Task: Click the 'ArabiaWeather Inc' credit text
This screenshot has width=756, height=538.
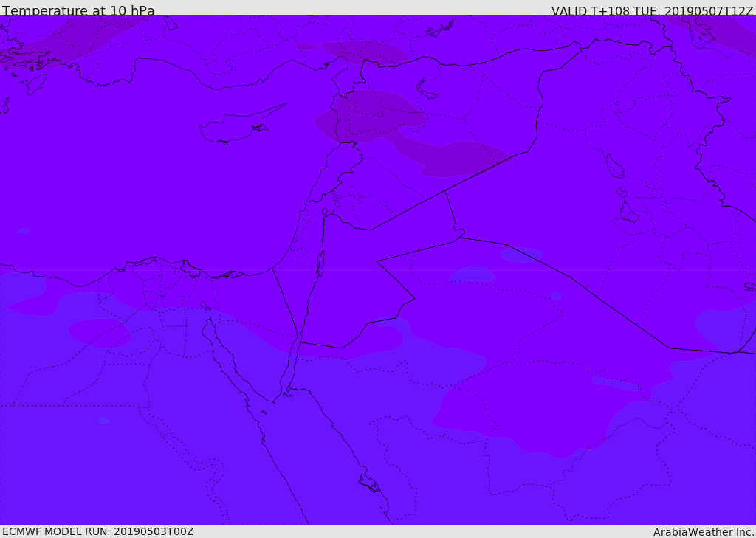Action: tap(703, 532)
